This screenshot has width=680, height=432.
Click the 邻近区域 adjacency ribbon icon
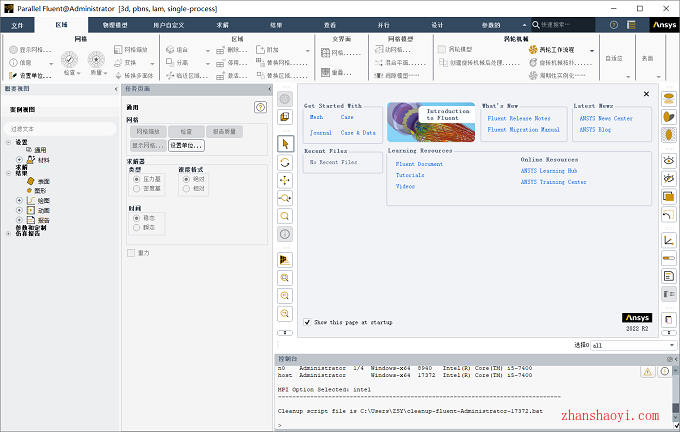170,75
